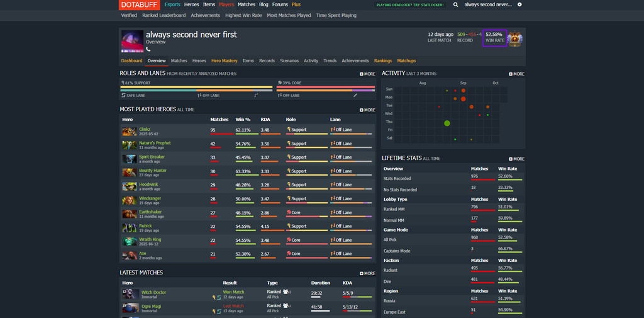644x318 pixels.
Task: Expand Most Played Heroes MORE
Action: (367, 110)
